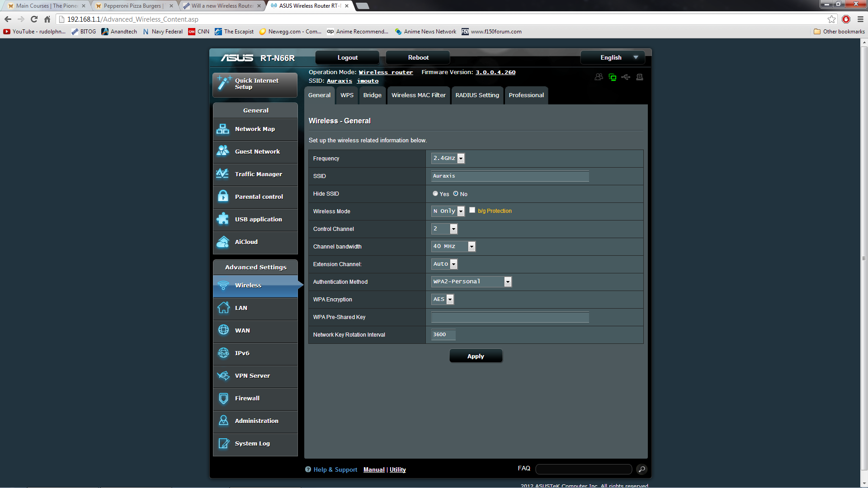Click the Wireless signal icon in sidebar
The image size is (868, 488).
click(223, 286)
